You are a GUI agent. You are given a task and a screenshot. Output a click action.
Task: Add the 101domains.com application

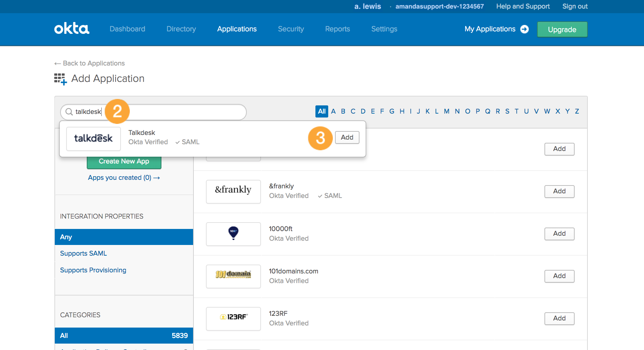559,276
